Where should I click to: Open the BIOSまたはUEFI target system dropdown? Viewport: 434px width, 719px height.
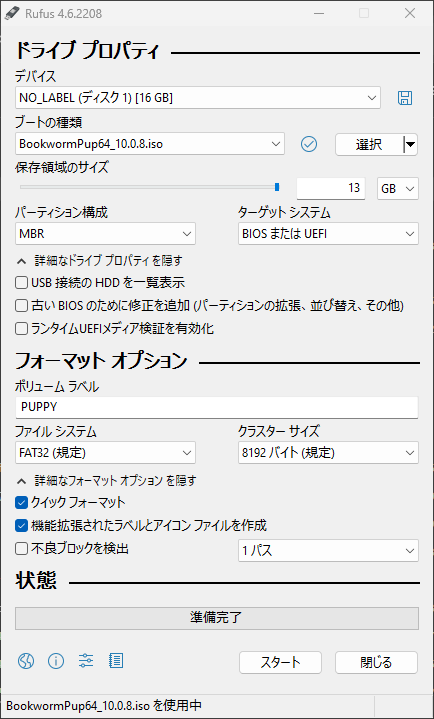(328, 234)
